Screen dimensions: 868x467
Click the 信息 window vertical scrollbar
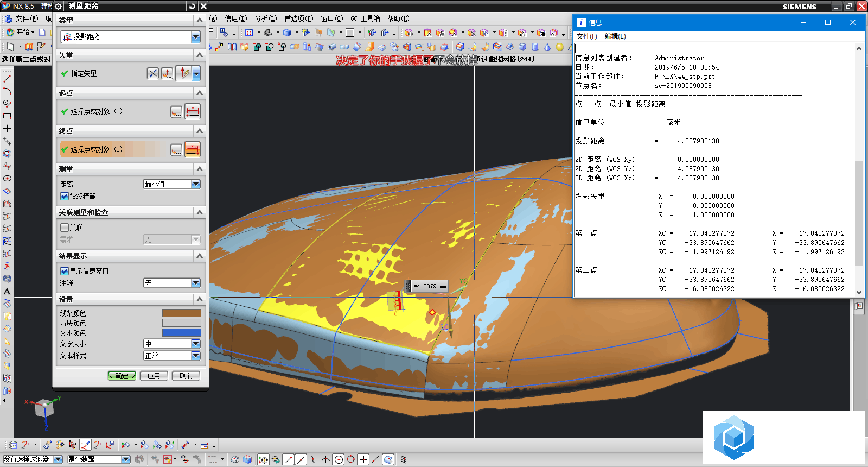click(x=859, y=171)
